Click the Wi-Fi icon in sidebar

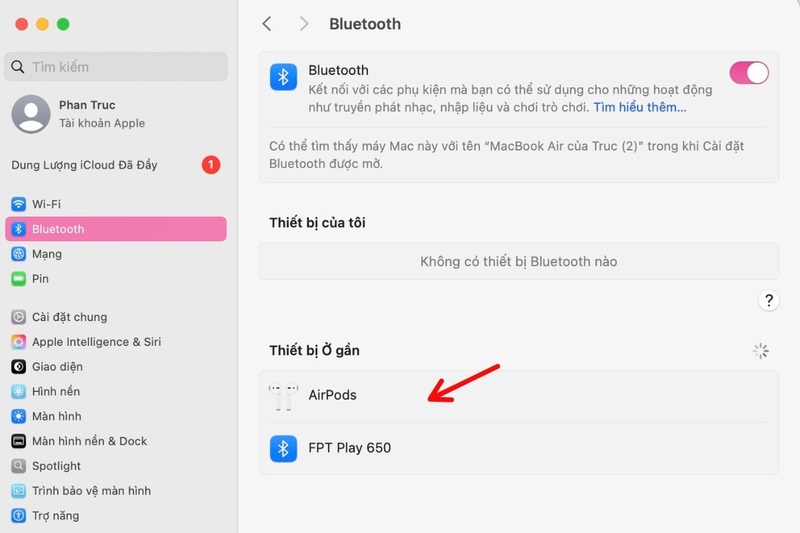click(18, 204)
